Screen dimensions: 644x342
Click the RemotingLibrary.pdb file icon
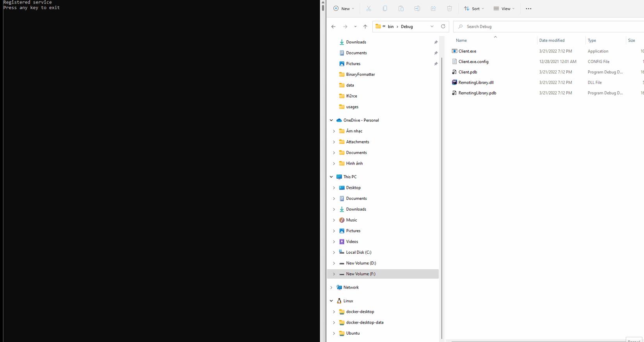pyautogui.click(x=454, y=93)
